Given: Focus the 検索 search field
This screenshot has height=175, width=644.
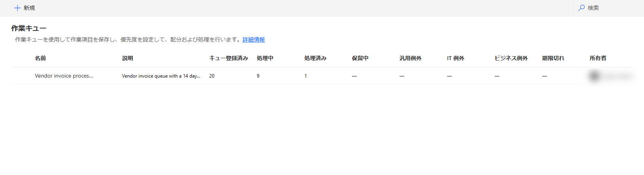Looking at the screenshot, I should tap(609, 8).
